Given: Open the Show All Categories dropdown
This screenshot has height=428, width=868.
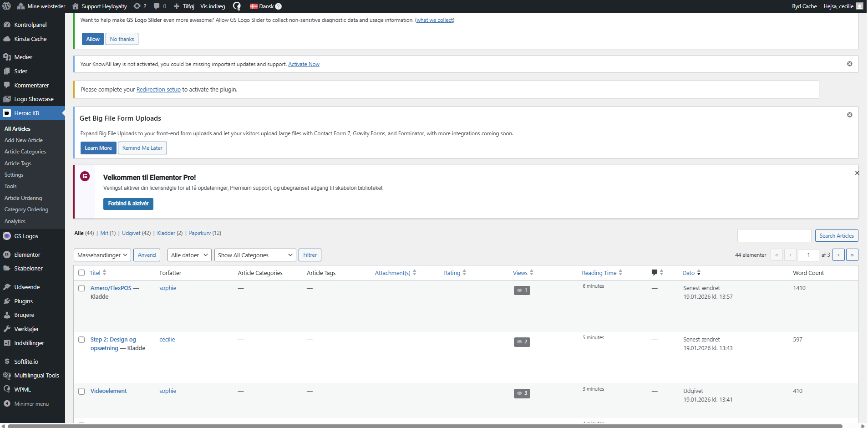Looking at the screenshot, I should click(x=255, y=255).
